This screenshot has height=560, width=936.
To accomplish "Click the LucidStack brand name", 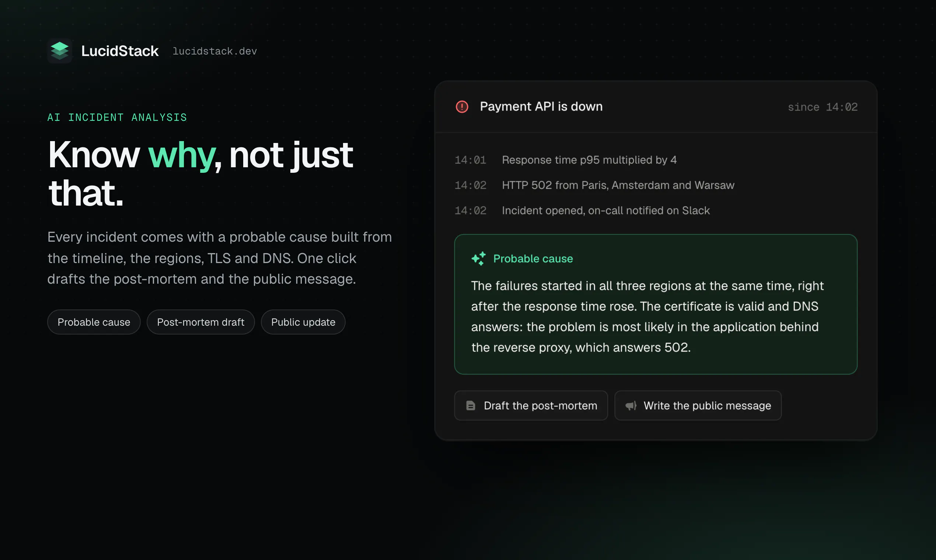I will coord(120,51).
